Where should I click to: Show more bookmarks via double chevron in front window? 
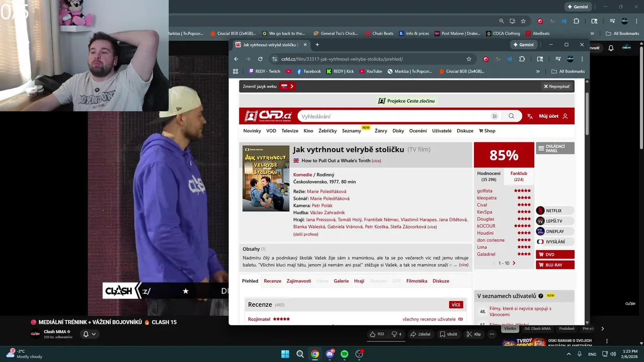click(x=538, y=71)
